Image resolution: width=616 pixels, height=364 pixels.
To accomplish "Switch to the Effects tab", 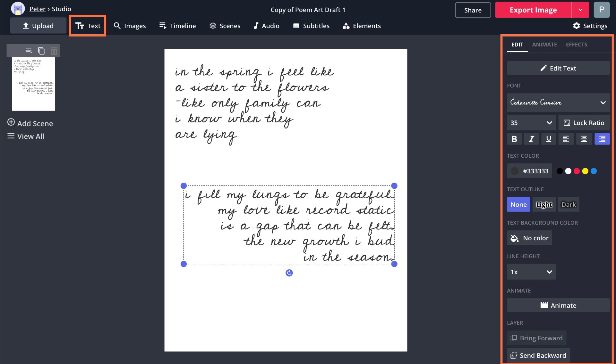I will 576,44.
